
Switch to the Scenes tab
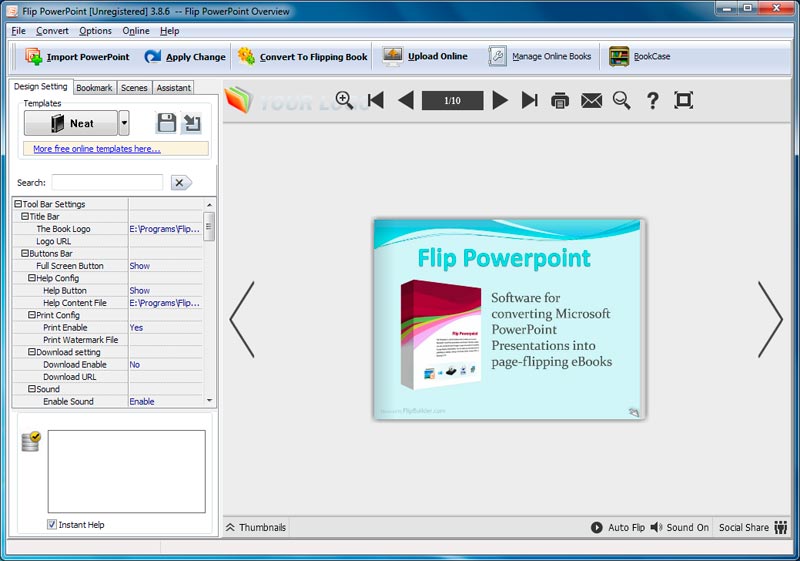point(134,88)
